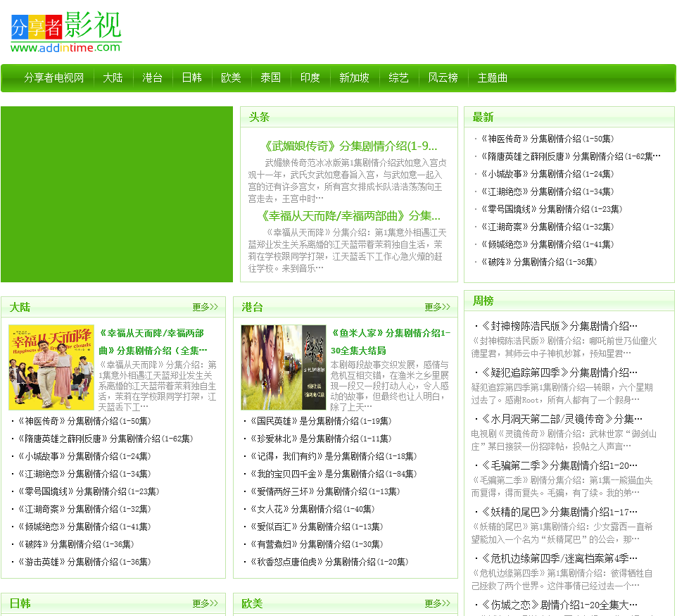The image size is (677, 616).
Task: Open 《疑犯追踪第四季》 in 周榜
Action: click(x=559, y=372)
